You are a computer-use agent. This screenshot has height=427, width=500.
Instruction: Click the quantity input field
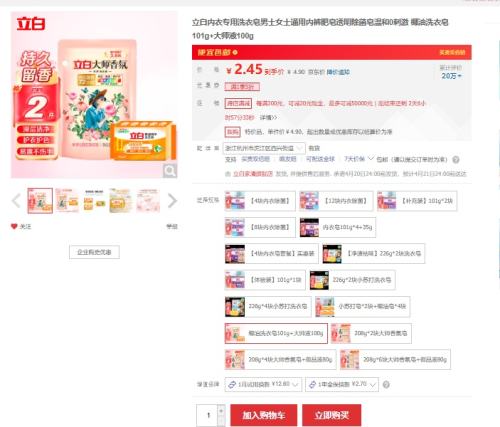tap(207, 415)
